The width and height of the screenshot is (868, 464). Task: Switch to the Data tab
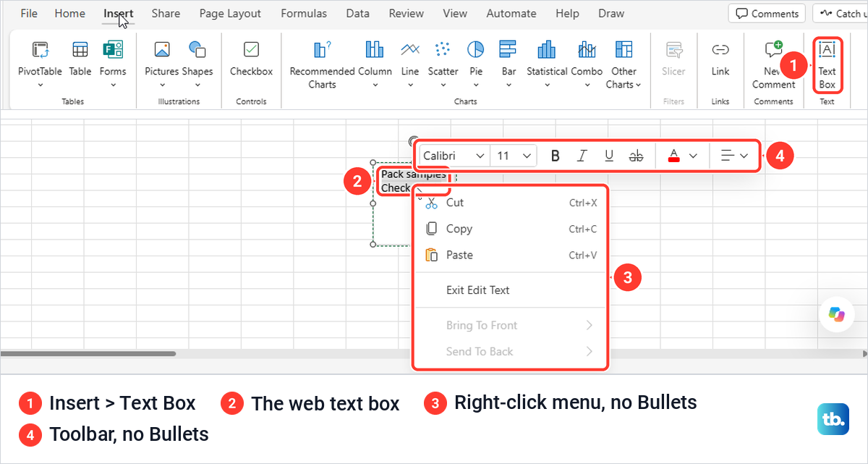coord(357,13)
